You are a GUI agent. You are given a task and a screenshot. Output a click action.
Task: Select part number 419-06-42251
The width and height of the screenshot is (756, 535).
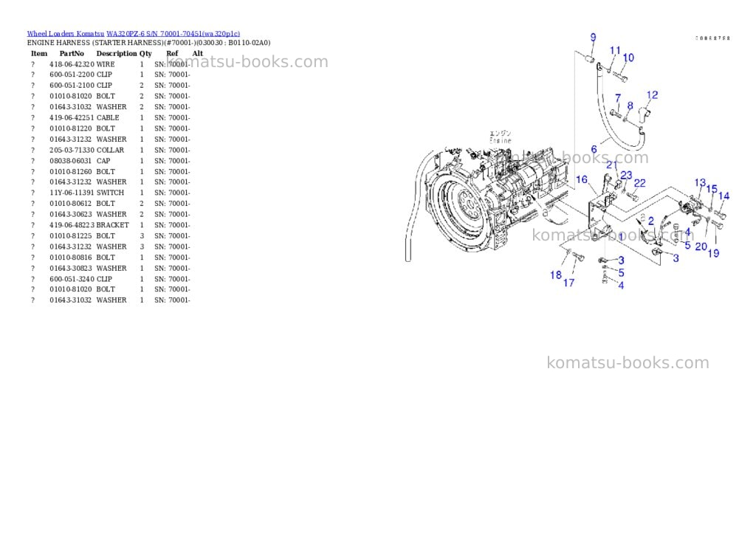pos(72,117)
